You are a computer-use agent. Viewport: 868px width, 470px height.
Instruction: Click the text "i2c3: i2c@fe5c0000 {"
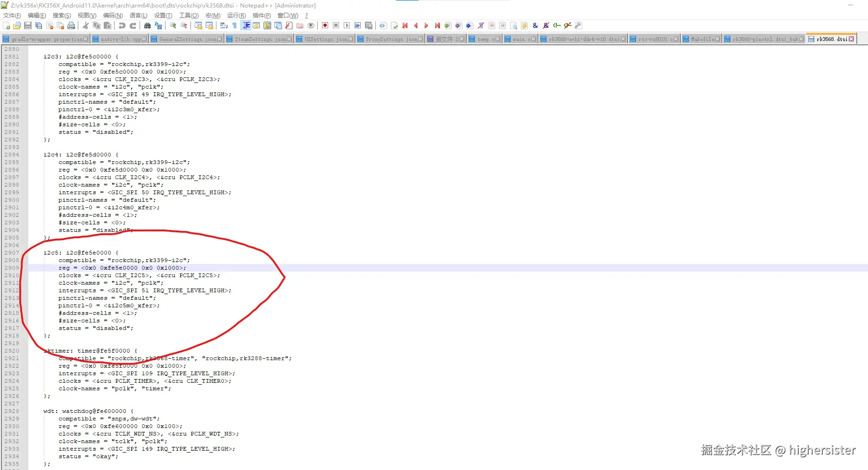coord(81,57)
